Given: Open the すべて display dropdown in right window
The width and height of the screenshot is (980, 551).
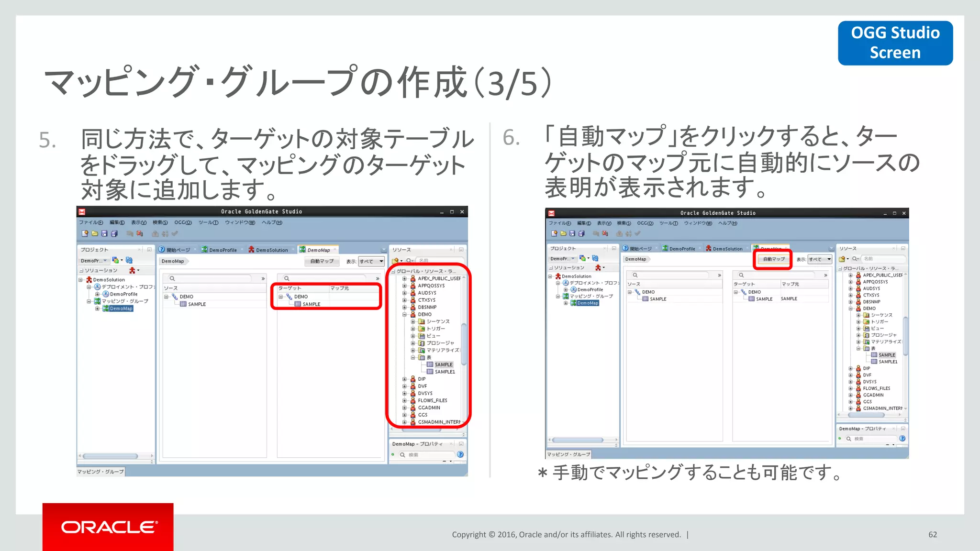Looking at the screenshot, I should coord(820,259).
